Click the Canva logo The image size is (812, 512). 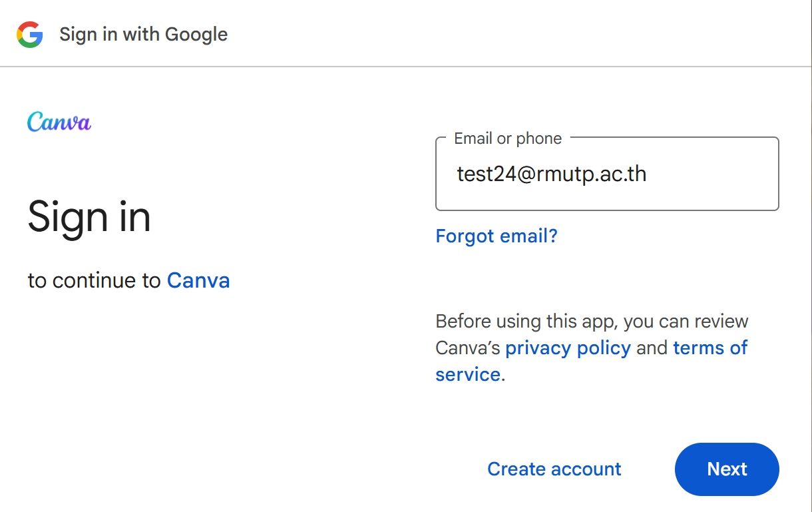pyautogui.click(x=59, y=123)
